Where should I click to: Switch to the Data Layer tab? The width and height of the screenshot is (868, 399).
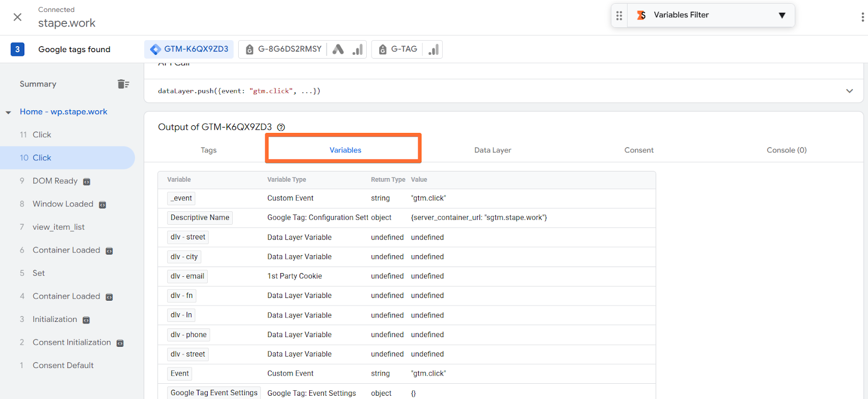(x=493, y=150)
